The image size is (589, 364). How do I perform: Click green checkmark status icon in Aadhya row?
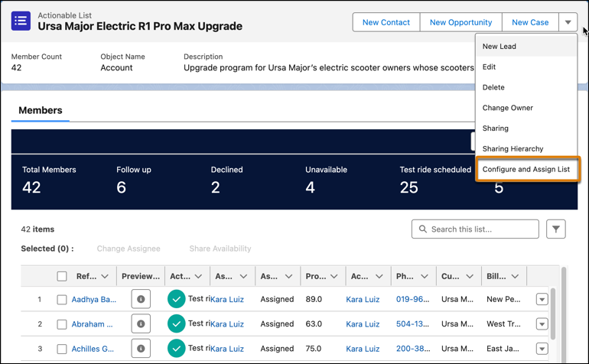[176, 299]
